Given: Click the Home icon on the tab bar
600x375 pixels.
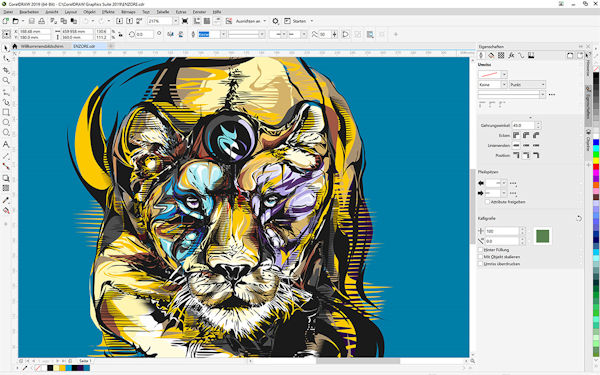Looking at the screenshot, I should (15, 46).
